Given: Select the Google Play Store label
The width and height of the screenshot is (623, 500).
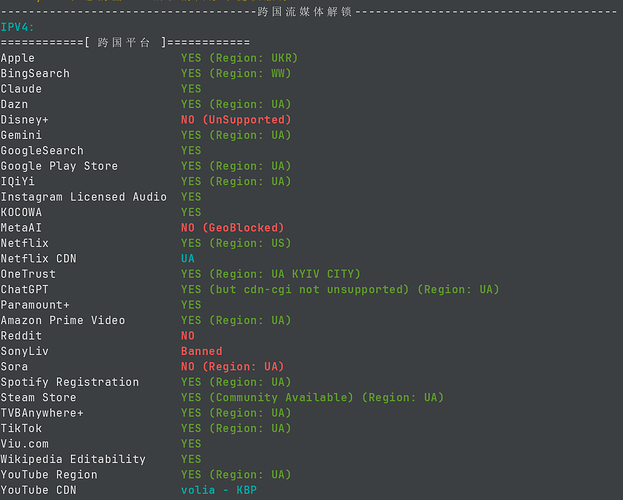Looking at the screenshot, I should (59, 166).
